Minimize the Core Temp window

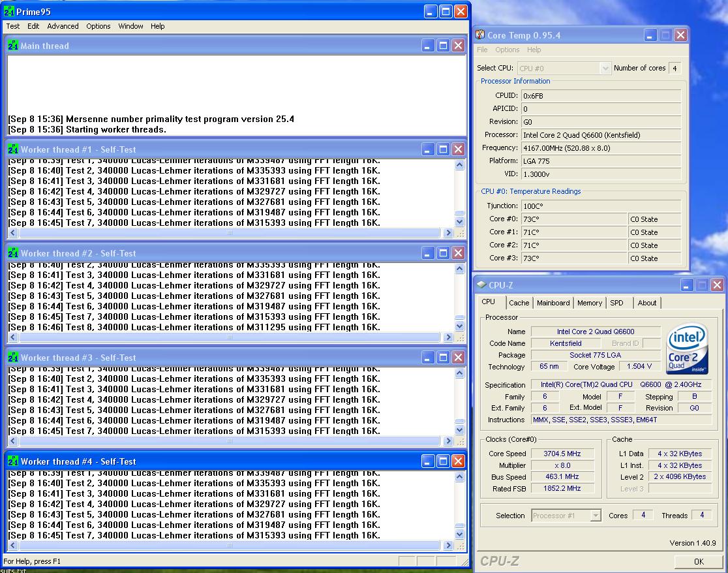[x=650, y=35]
